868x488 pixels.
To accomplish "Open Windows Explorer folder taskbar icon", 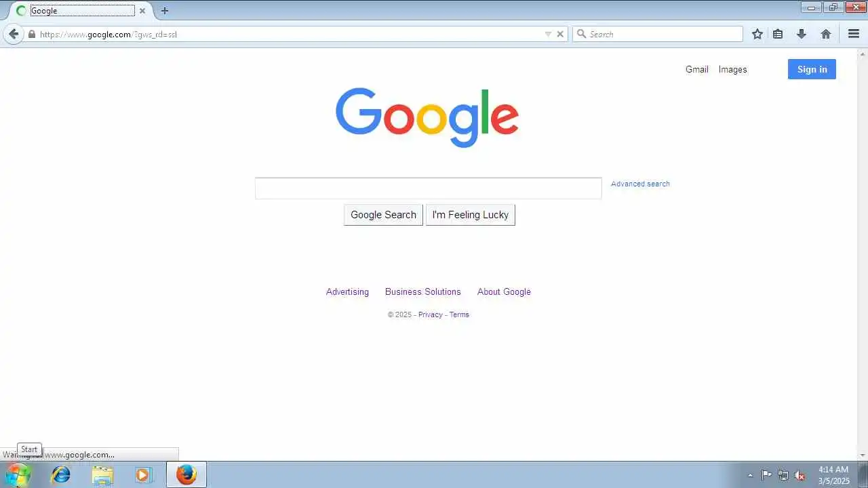I will (x=102, y=474).
